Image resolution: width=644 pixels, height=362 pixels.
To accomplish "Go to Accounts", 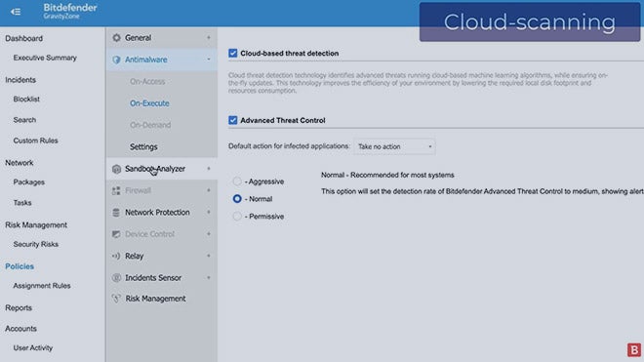I will (x=20, y=328).
